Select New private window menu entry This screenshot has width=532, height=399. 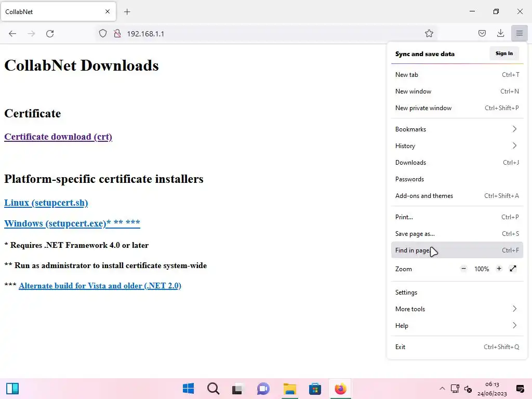457,108
